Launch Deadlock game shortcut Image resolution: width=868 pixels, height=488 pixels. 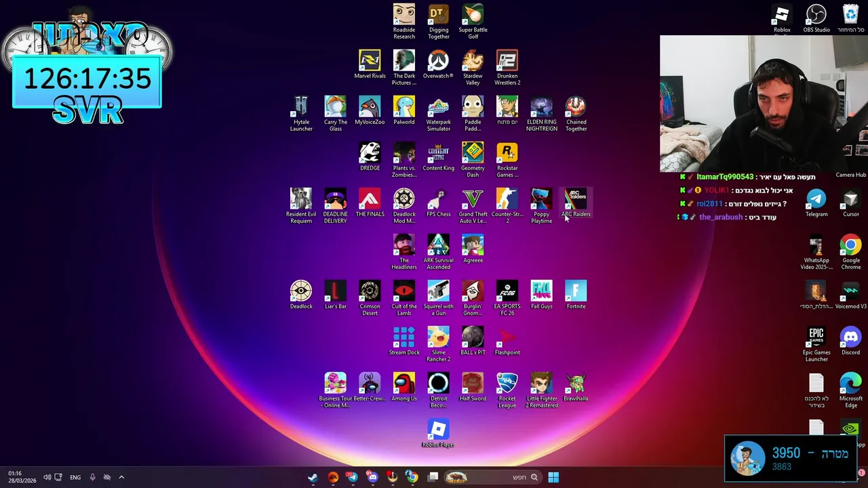point(301,295)
